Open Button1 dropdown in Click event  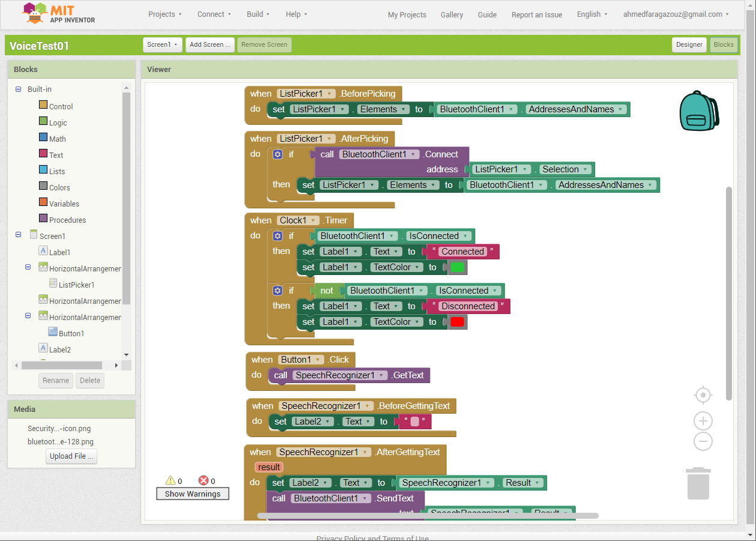click(x=301, y=360)
